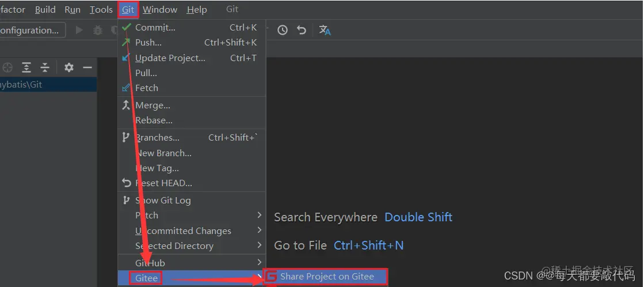
Task: Hide the Project panel with minus icon
Action: [x=87, y=67]
